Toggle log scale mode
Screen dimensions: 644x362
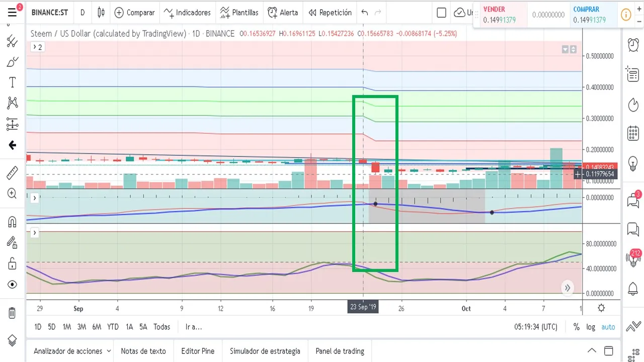click(x=591, y=327)
